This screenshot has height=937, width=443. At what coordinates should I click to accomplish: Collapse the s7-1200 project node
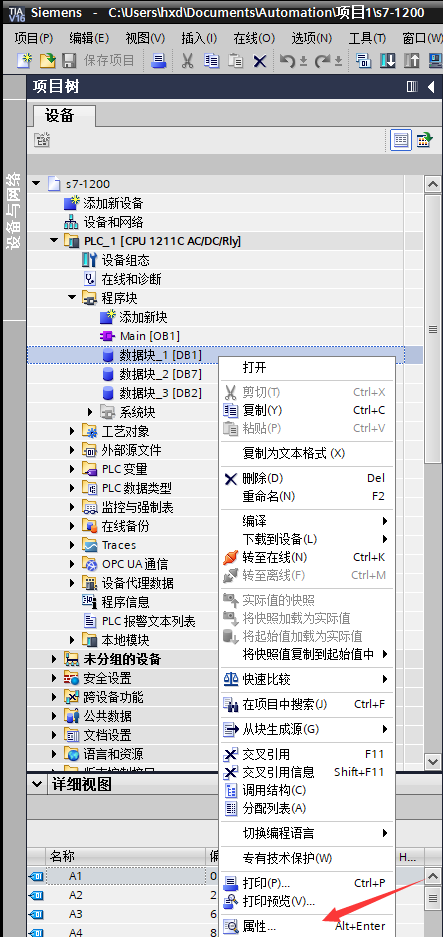tap(36, 183)
